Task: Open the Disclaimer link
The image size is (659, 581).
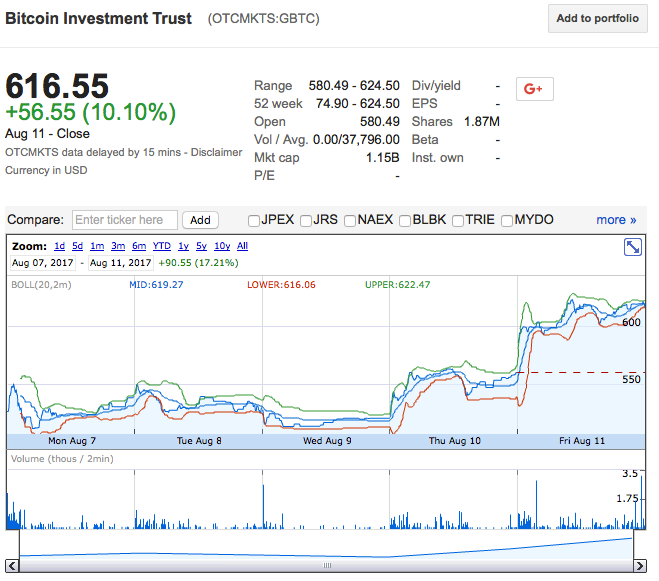Action: coord(216,152)
